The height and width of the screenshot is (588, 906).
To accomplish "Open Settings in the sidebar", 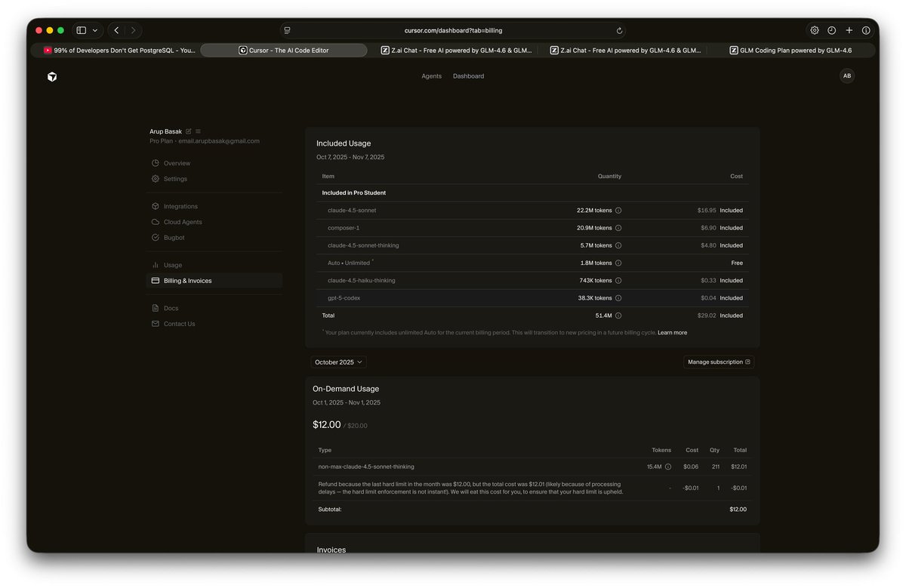I will [x=214, y=179].
